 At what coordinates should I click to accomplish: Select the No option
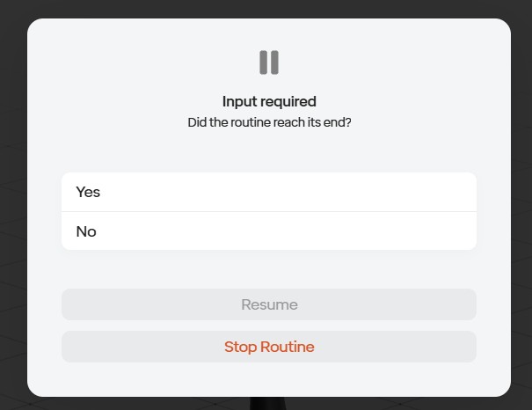tap(269, 231)
